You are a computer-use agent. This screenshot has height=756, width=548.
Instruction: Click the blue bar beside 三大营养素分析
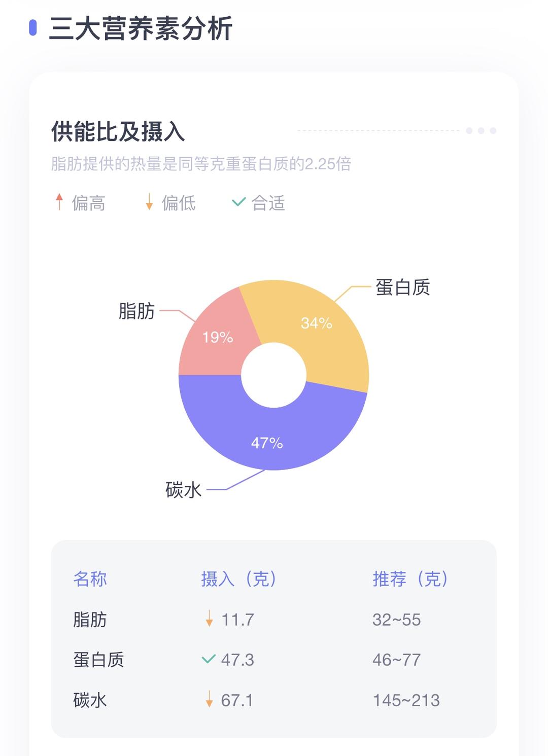point(33,28)
